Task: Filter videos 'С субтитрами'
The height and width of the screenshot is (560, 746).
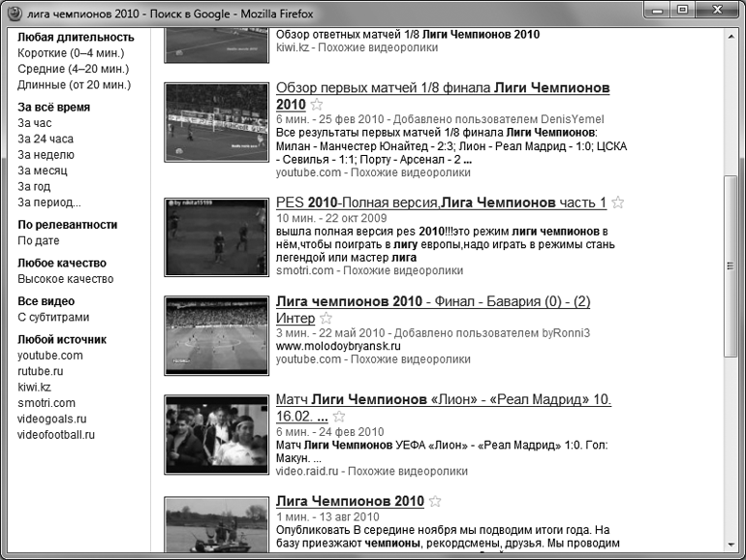Action: tap(53, 317)
